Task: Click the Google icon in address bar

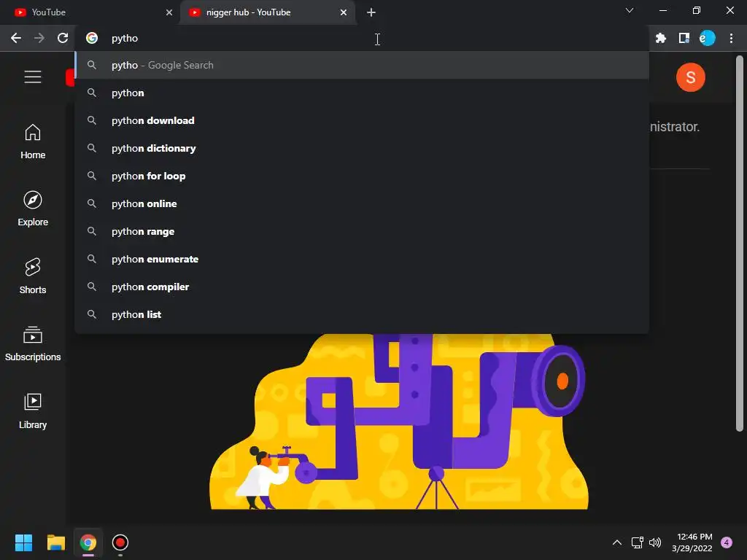Action: point(92,38)
